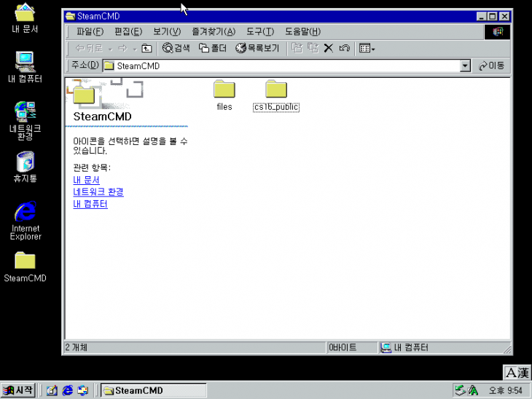The height and width of the screenshot is (399, 532).
Task: Expand the address bar dropdown arrow
Action: pos(466,66)
